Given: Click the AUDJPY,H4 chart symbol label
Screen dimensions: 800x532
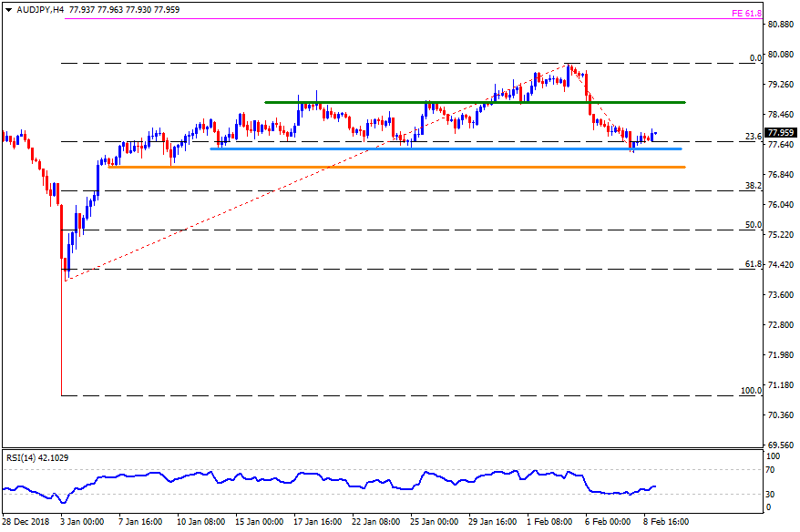Looking at the screenshot, I should pos(39,8).
